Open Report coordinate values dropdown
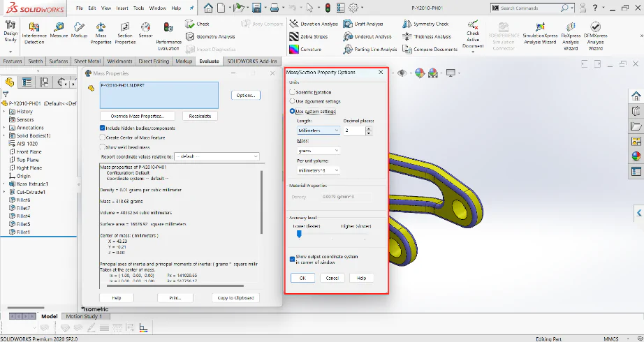644x342 pixels. 217,156
